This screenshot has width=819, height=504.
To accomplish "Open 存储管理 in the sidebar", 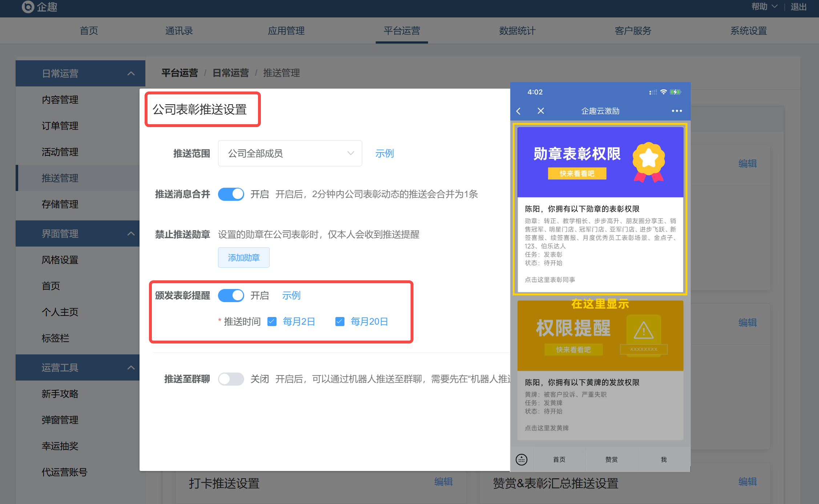I will pos(60,204).
